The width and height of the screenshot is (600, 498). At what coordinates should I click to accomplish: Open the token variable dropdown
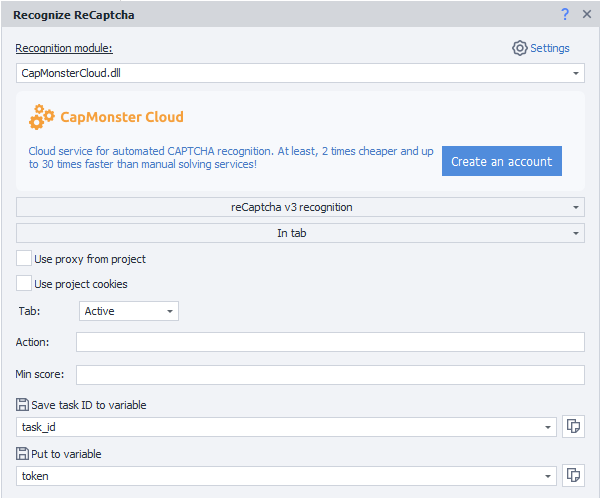[x=547, y=477]
